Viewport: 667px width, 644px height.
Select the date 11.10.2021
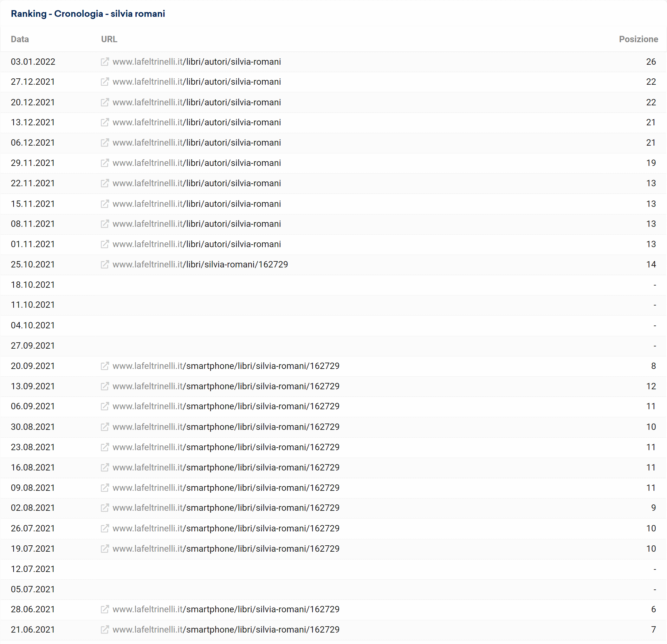tap(33, 305)
